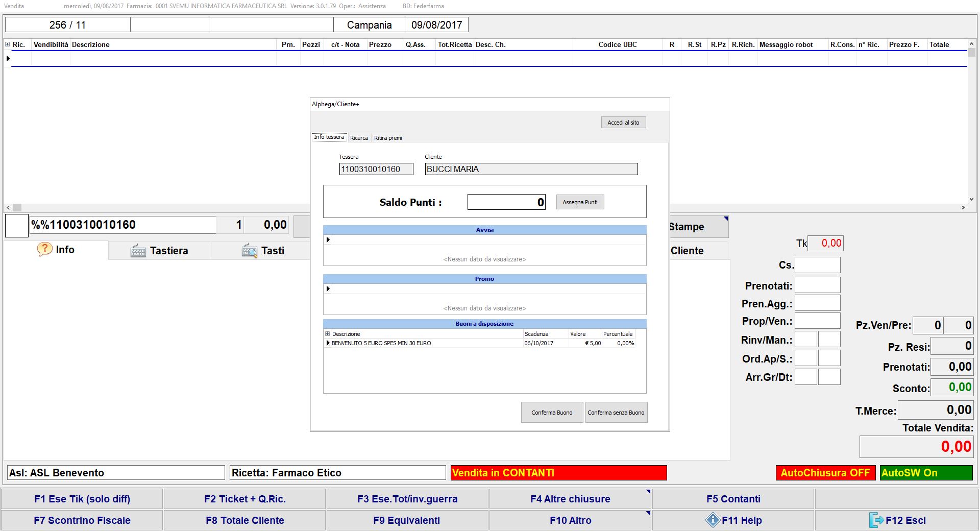The image size is (980, 531).
Task: Click the F12 Esci exit icon
Action: pyautogui.click(x=876, y=520)
